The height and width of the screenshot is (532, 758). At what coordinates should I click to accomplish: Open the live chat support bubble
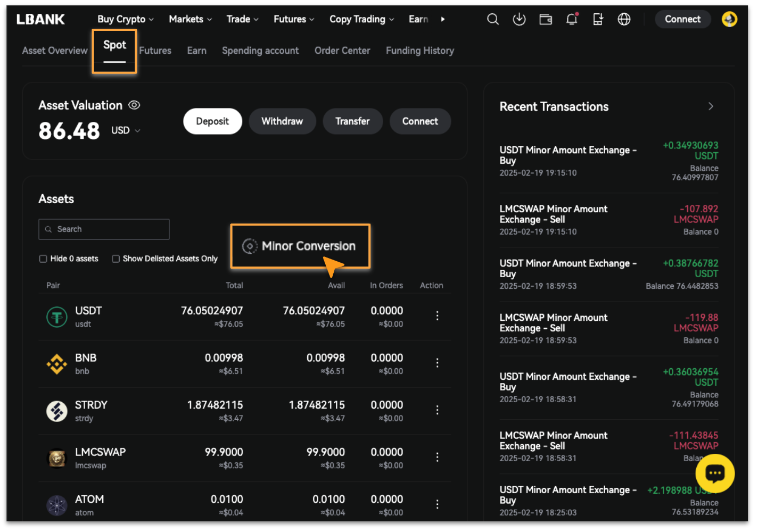pos(714,473)
